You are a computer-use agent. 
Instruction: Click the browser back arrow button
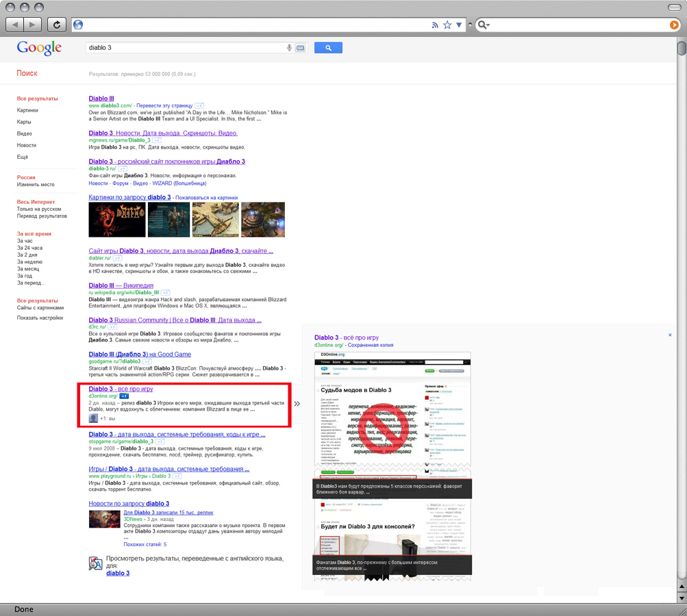[x=14, y=25]
